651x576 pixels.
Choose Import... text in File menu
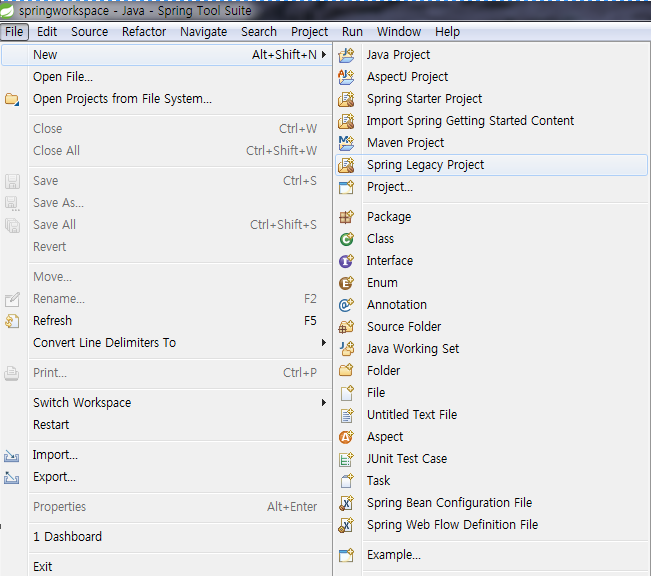click(x=55, y=455)
